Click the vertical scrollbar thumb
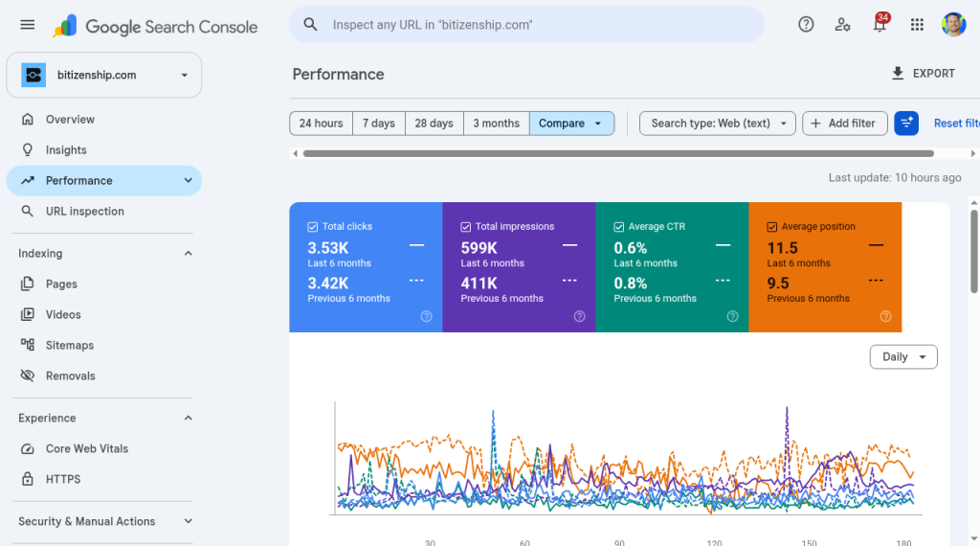This screenshot has height=546, width=980. pyautogui.click(x=973, y=251)
